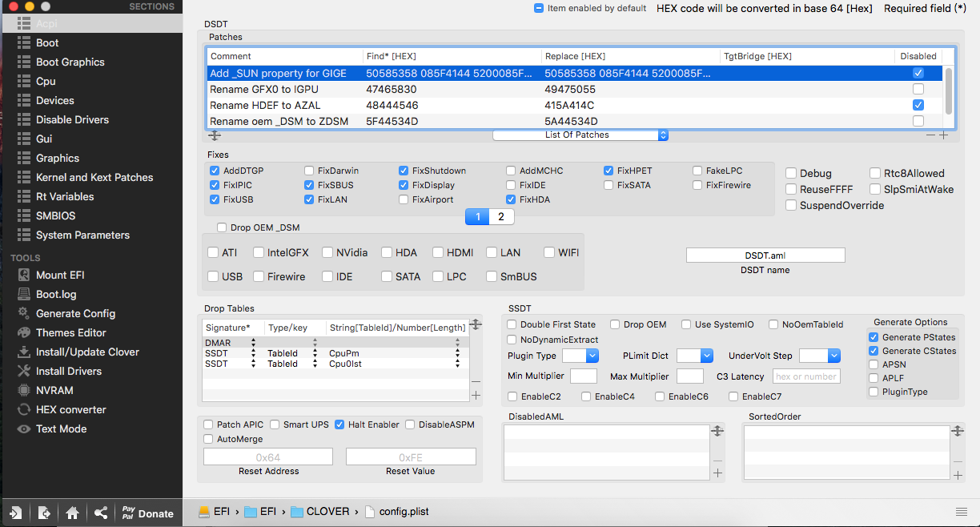Click the reorder icon below Patches table

[215, 135]
